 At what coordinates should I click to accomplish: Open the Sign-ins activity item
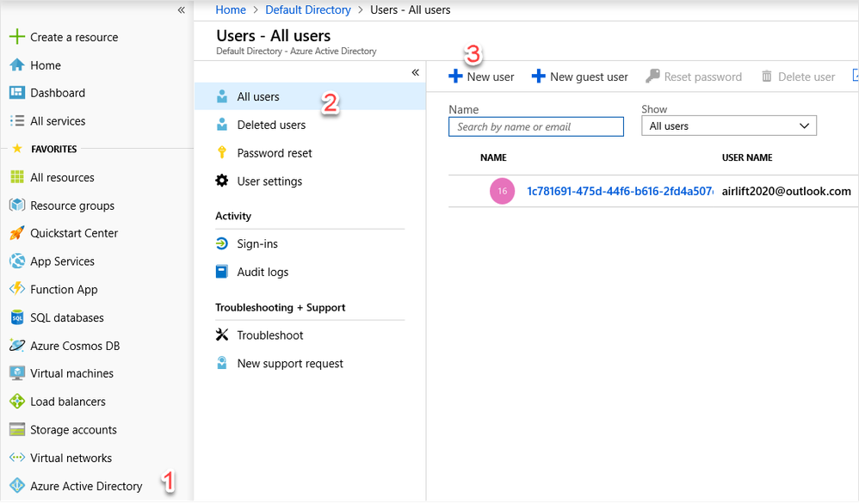[257, 244]
